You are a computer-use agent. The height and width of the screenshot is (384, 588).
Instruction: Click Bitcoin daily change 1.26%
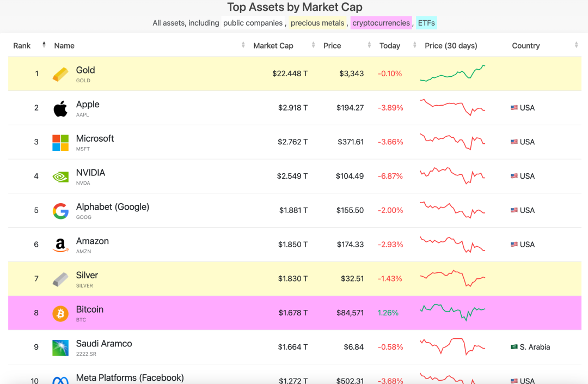click(388, 313)
